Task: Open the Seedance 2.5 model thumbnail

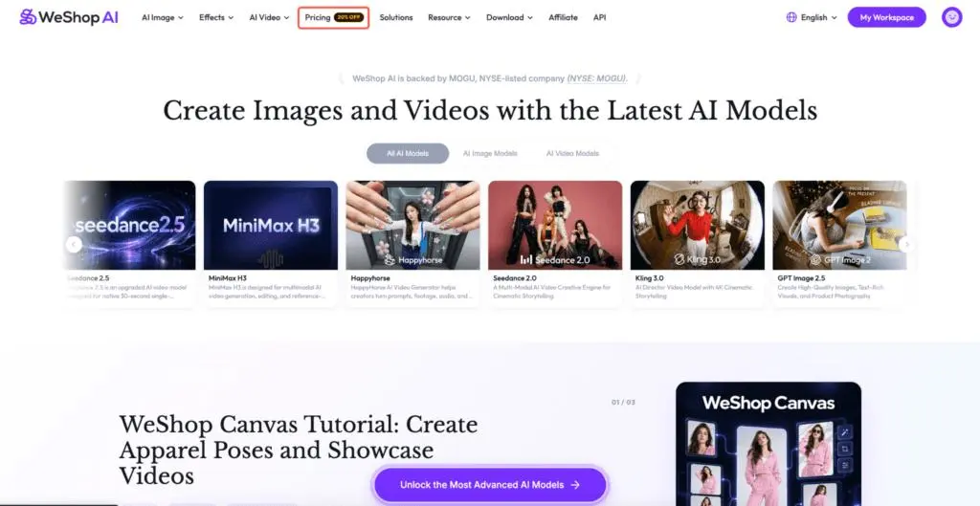Action: pyautogui.click(x=129, y=226)
